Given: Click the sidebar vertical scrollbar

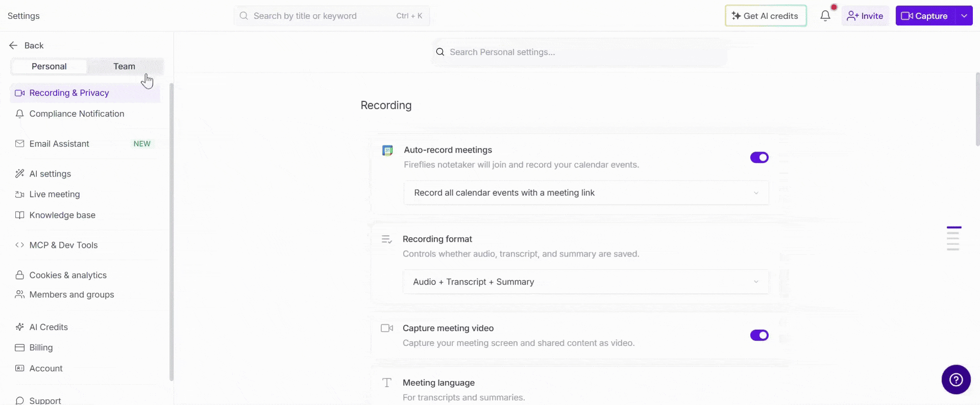Looking at the screenshot, I should pyautogui.click(x=171, y=232).
